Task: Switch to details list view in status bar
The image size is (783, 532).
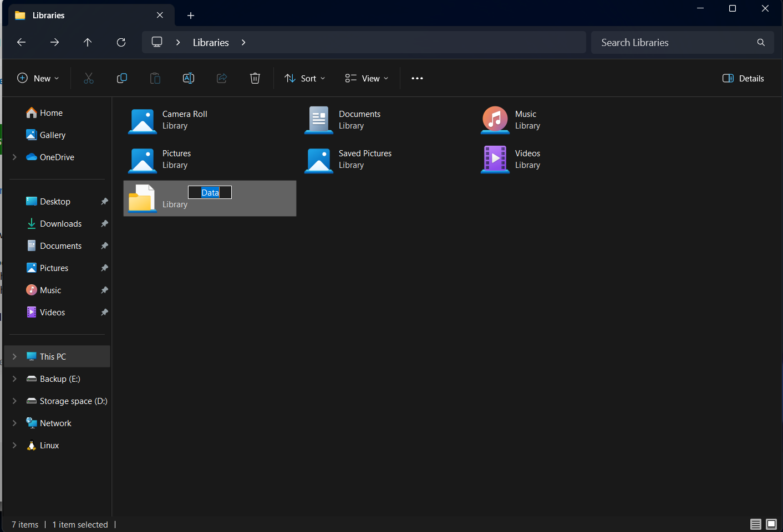Action: pyautogui.click(x=755, y=524)
